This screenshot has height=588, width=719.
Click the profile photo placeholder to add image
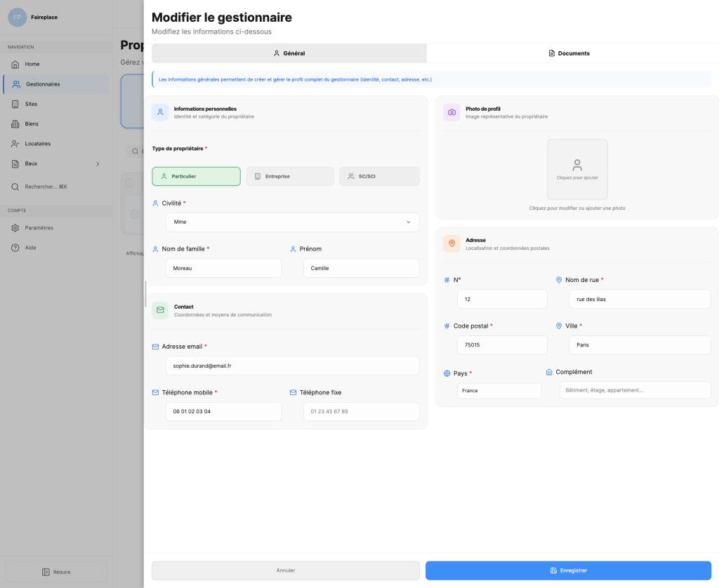577,169
